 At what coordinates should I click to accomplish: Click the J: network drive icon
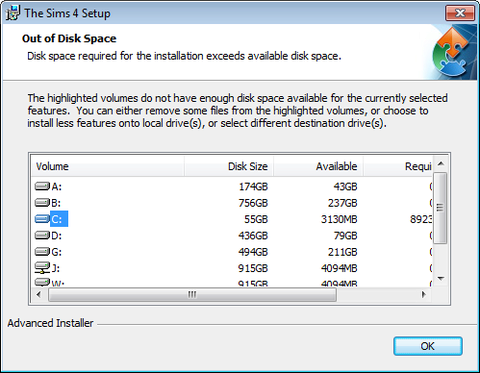pyautogui.click(x=42, y=268)
